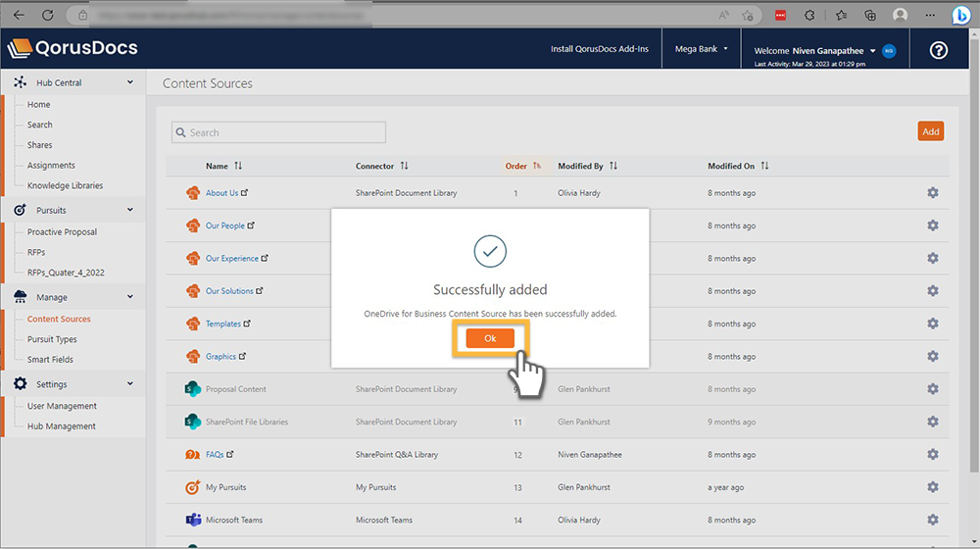Viewport: 980px width, 549px height.
Task: Click the external link icon next to Templates
Action: pos(247,324)
